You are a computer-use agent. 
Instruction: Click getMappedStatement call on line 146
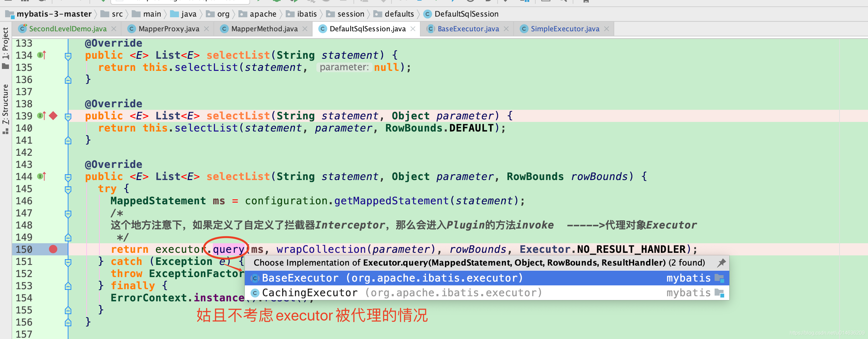coord(391,201)
